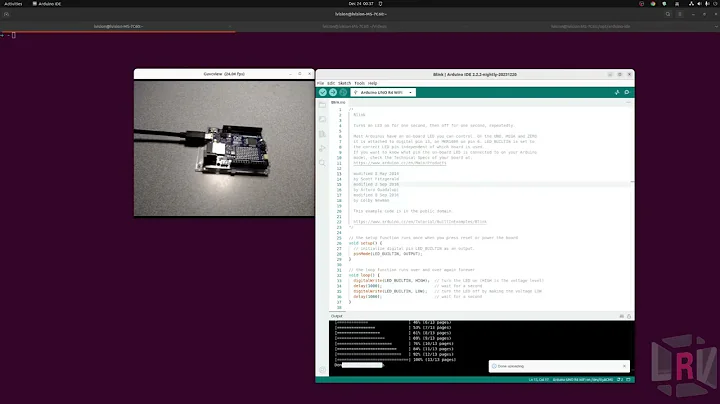Switch to the third terminal tab arduino-ide
Viewport: 720px width, 404px height.
click(591, 27)
